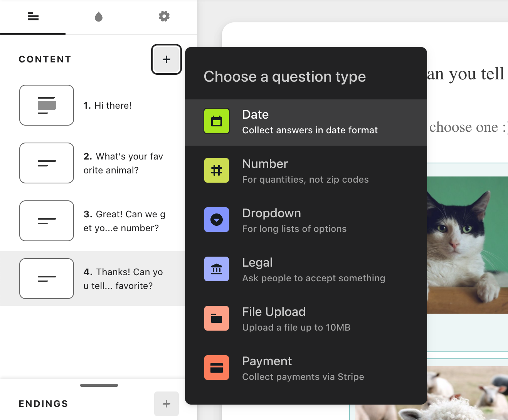Click the 'an you tell' preview question title

point(466,74)
